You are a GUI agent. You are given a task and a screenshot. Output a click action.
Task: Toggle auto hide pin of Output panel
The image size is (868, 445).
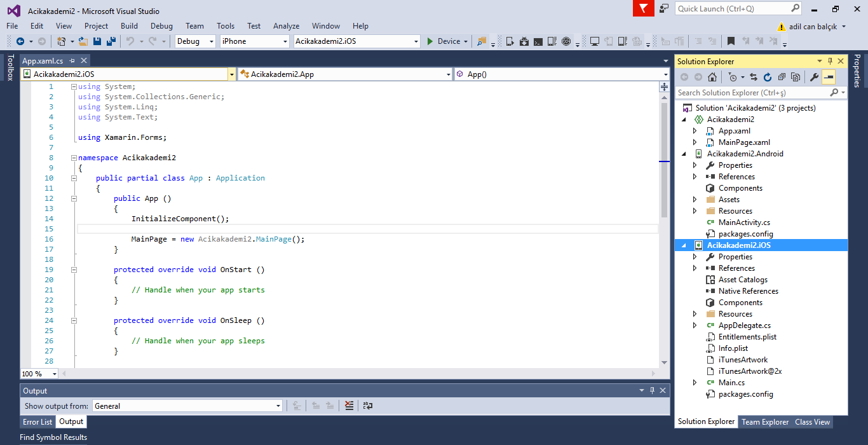tap(652, 390)
